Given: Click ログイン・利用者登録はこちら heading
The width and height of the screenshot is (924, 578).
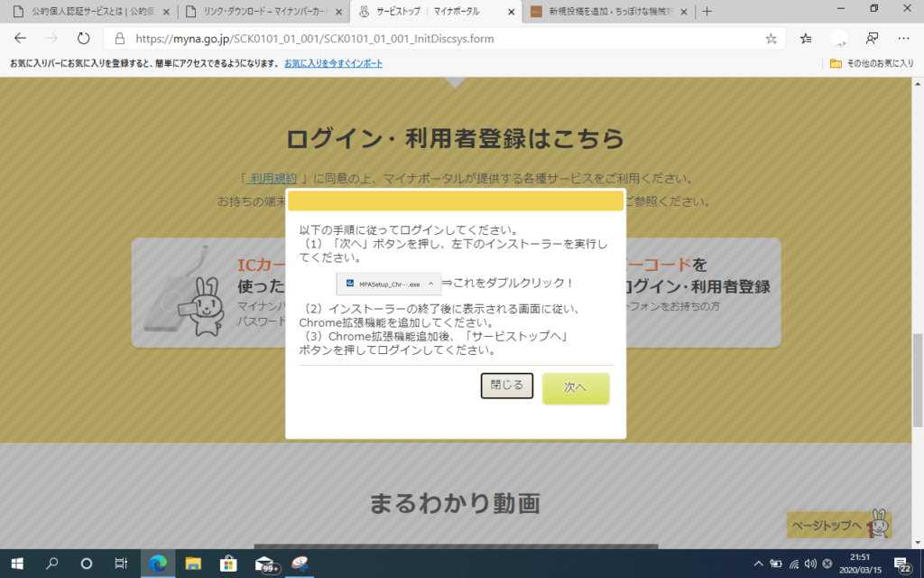Looking at the screenshot, I should tap(455, 138).
